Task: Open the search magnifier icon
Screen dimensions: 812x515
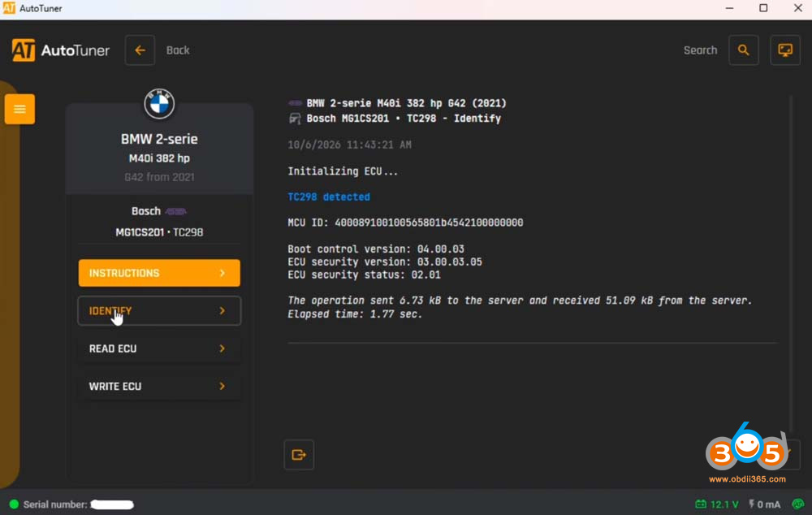Action: [x=744, y=50]
